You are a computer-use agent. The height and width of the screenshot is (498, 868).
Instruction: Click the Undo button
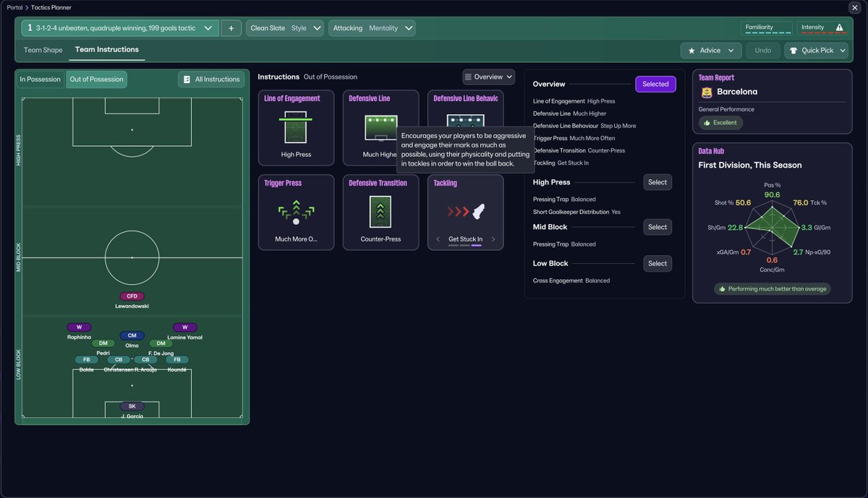[x=762, y=51]
